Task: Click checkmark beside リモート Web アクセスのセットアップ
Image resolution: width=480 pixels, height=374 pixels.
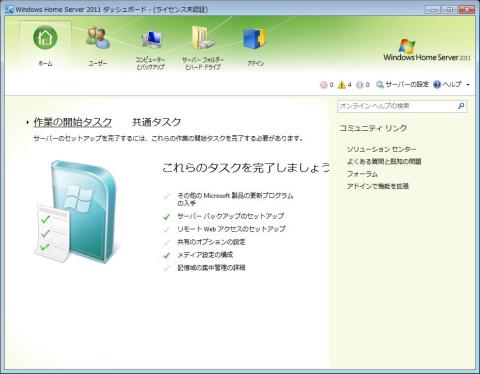Action: pos(167,230)
